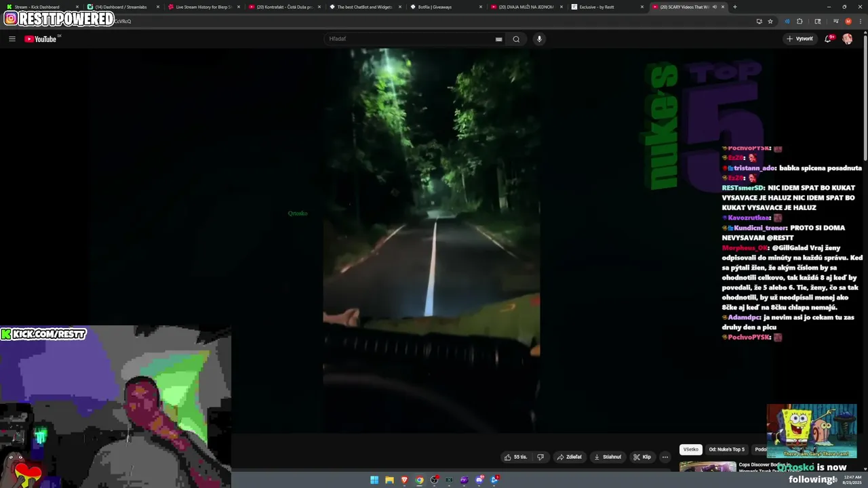Viewport: 868px width, 488px height.
Task: Open the on-screen keyboard icon in search
Action: point(498,39)
